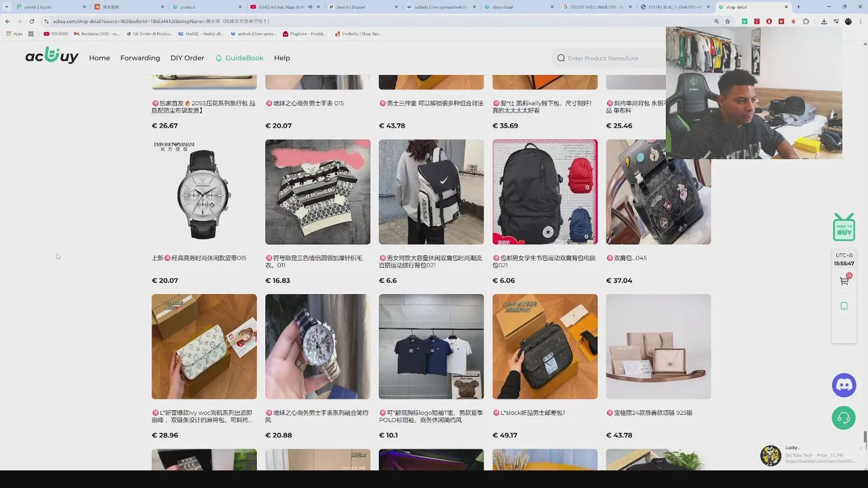The height and width of the screenshot is (488, 868).
Task: Open the polo shirts product image
Action: point(431,346)
